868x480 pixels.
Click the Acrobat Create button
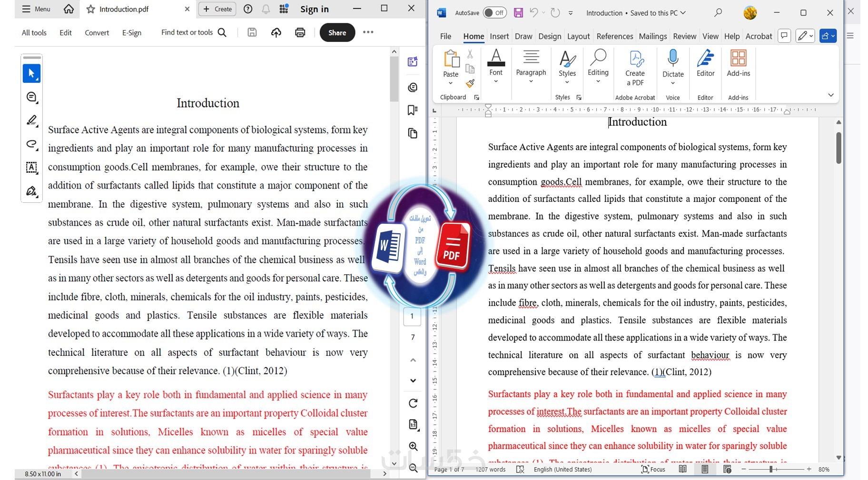coord(217,9)
